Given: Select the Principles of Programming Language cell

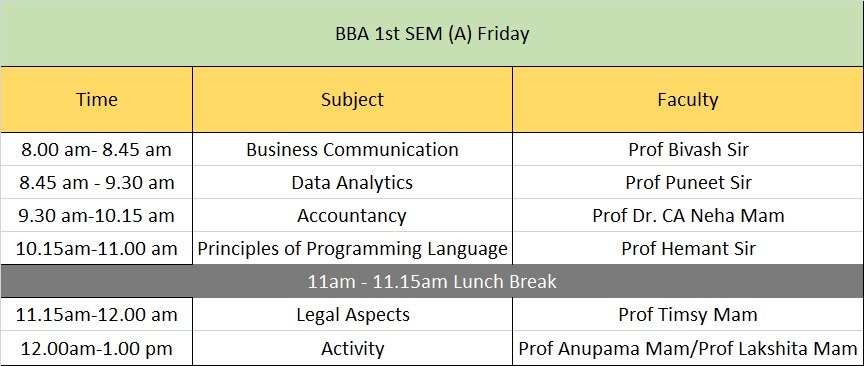Looking at the screenshot, I should [353, 249].
